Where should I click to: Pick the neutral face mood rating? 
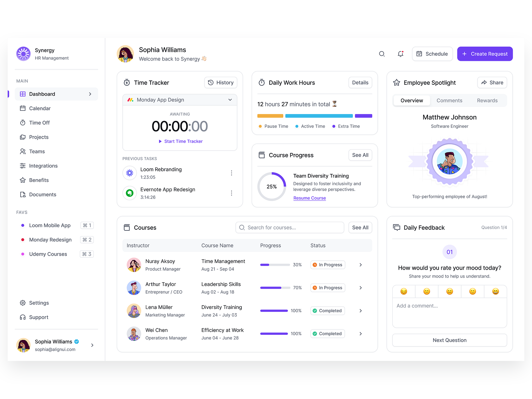[x=450, y=291]
